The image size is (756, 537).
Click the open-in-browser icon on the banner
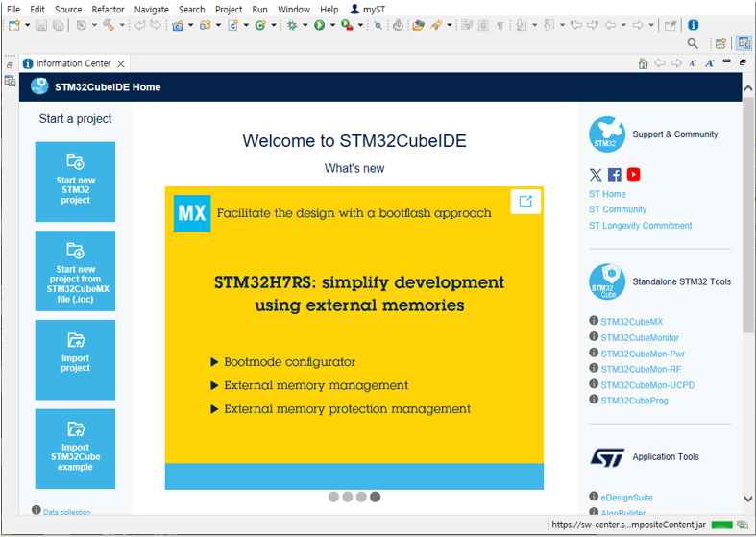pos(525,202)
